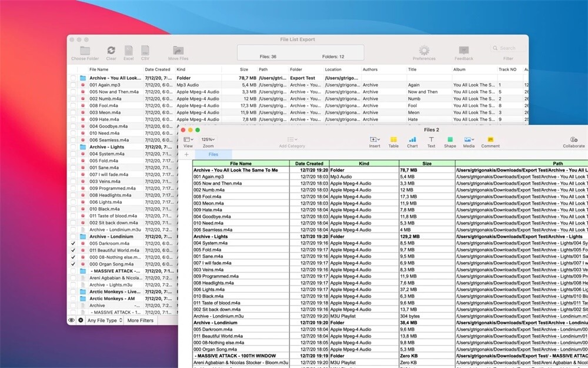Open the Any File Type dropdown
This screenshot has height=368, width=588.
click(105, 320)
